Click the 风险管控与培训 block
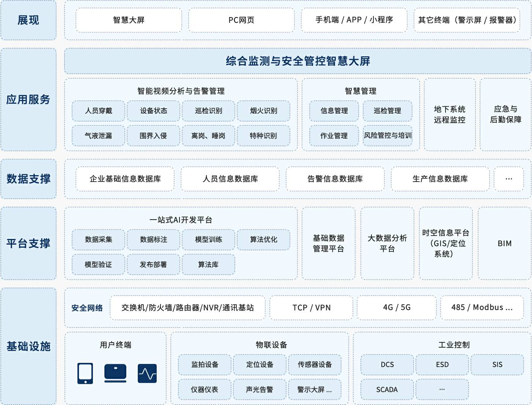 pos(387,136)
